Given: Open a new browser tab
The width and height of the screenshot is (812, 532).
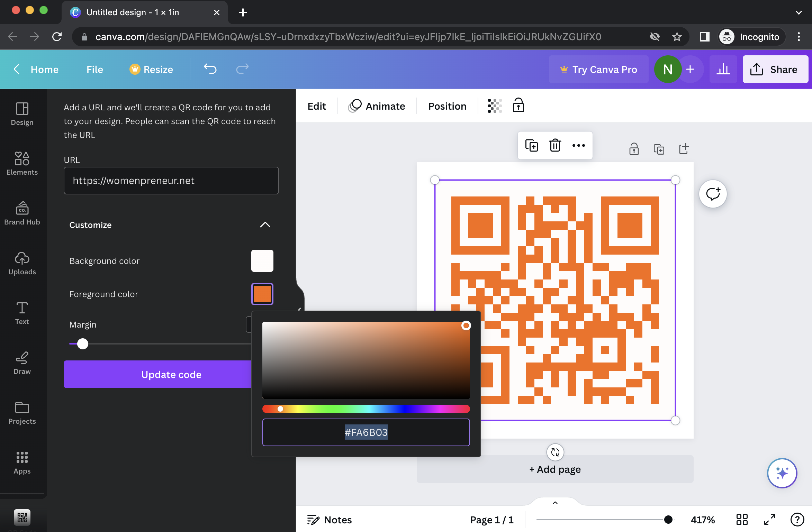Looking at the screenshot, I should (243, 12).
